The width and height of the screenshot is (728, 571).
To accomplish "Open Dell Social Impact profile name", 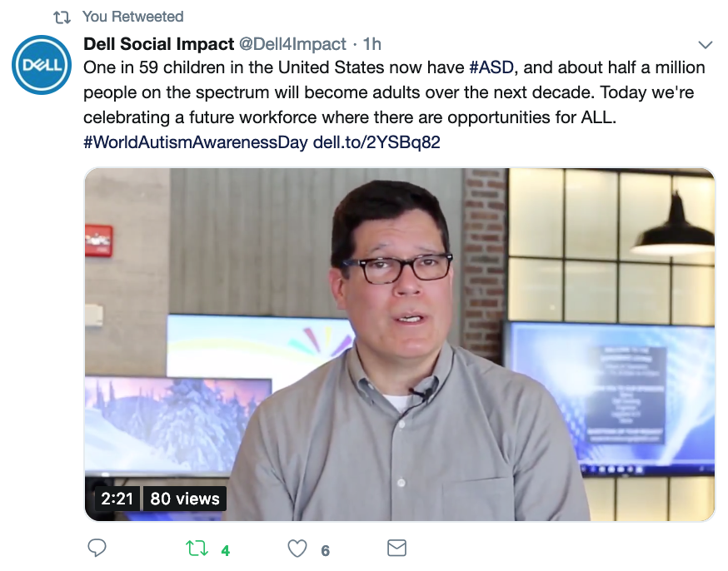I will pos(158,44).
